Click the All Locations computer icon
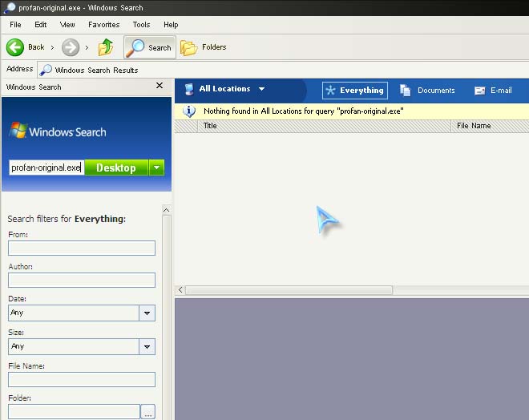Viewport: 529px width, 420px height. click(x=189, y=89)
